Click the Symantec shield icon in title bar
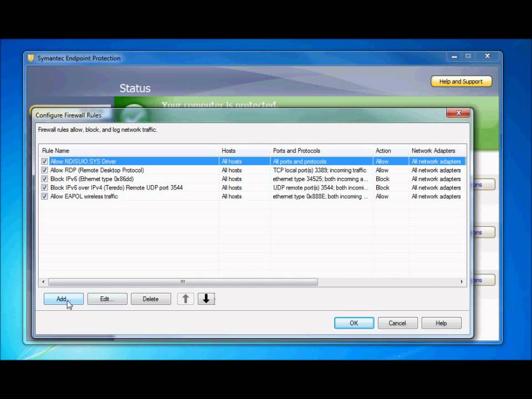 31,58
